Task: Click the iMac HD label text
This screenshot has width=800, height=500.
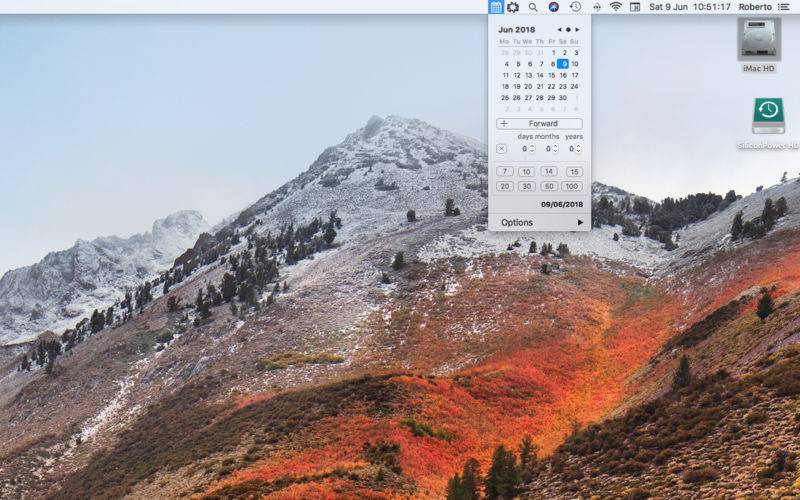Action: coord(759,68)
